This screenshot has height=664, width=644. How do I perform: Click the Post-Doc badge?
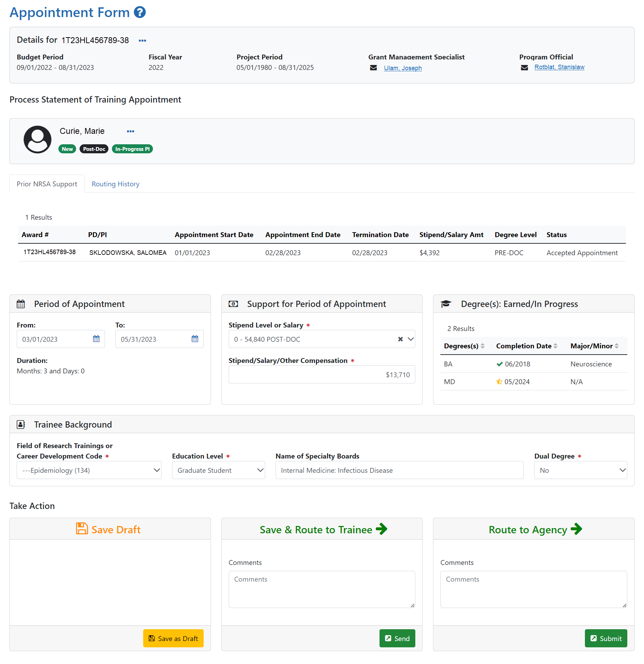click(x=94, y=149)
